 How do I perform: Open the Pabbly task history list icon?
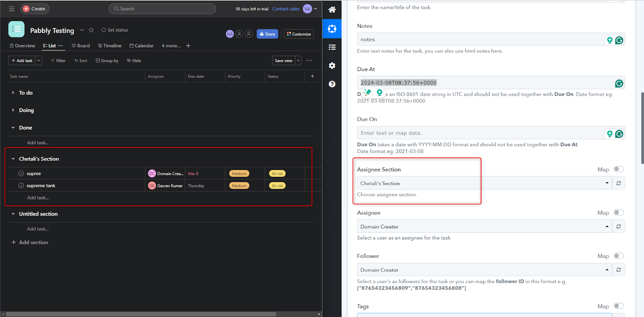click(x=332, y=47)
